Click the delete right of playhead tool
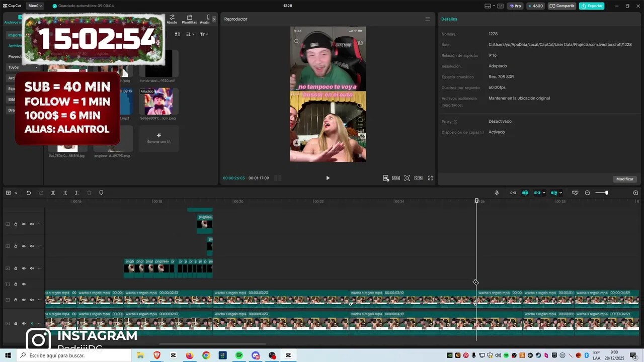The height and width of the screenshot is (362, 644). [76, 193]
